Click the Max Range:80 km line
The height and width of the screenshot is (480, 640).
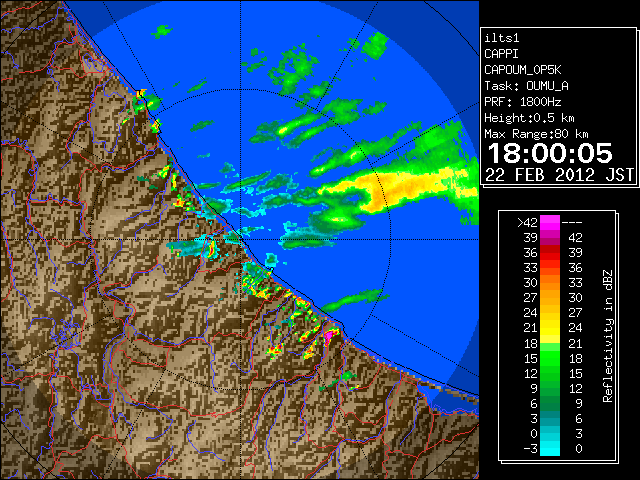pyautogui.click(x=536, y=134)
